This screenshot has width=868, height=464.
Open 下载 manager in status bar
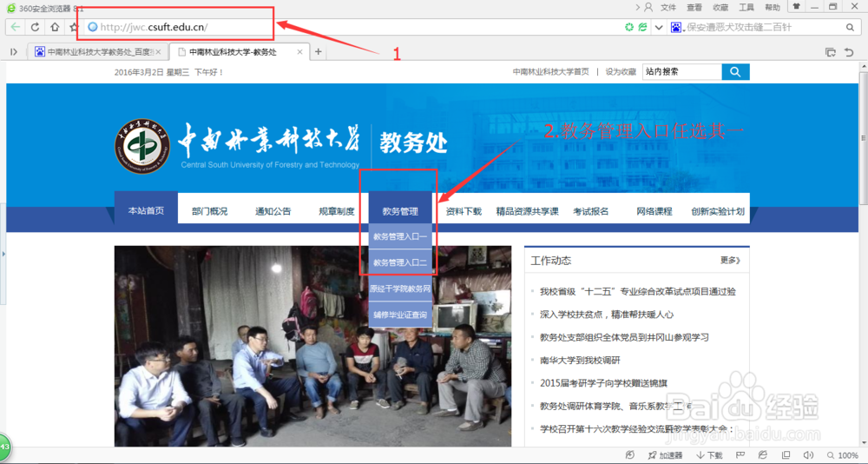tap(709, 455)
